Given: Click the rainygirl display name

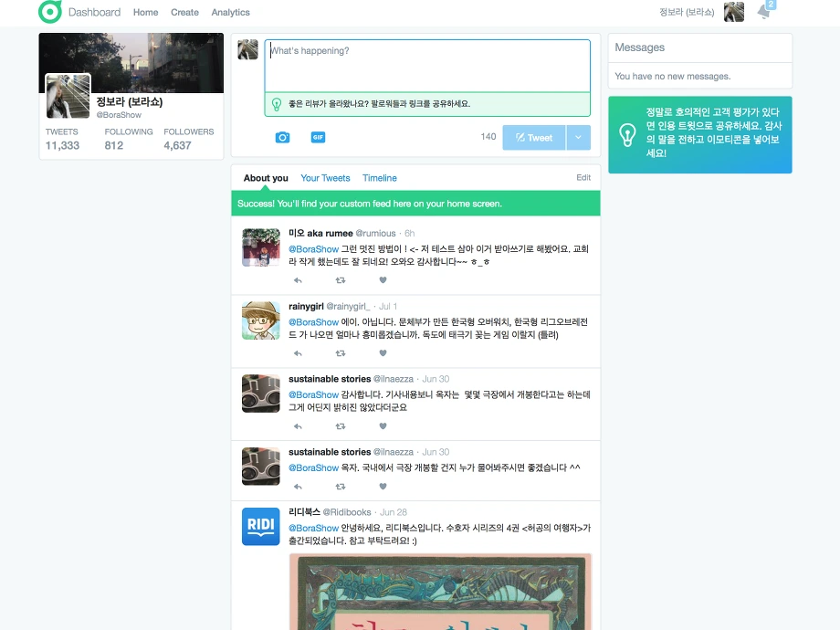Looking at the screenshot, I should (307, 306).
